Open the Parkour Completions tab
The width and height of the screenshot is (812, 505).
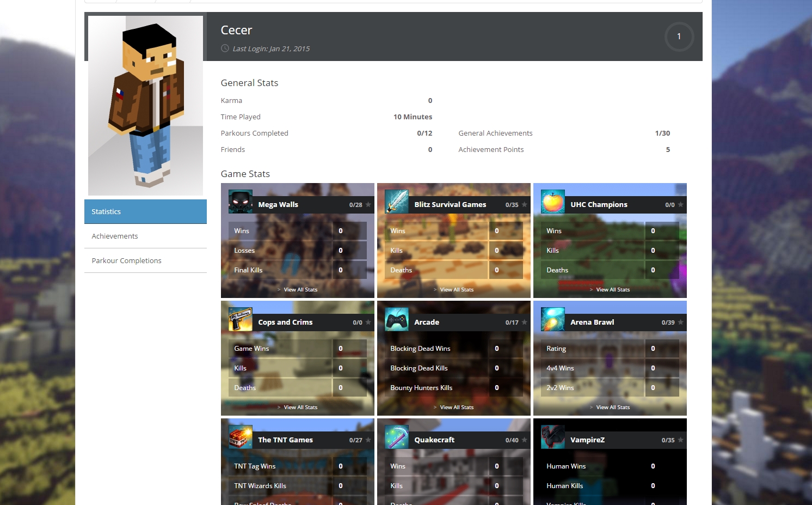(x=145, y=260)
